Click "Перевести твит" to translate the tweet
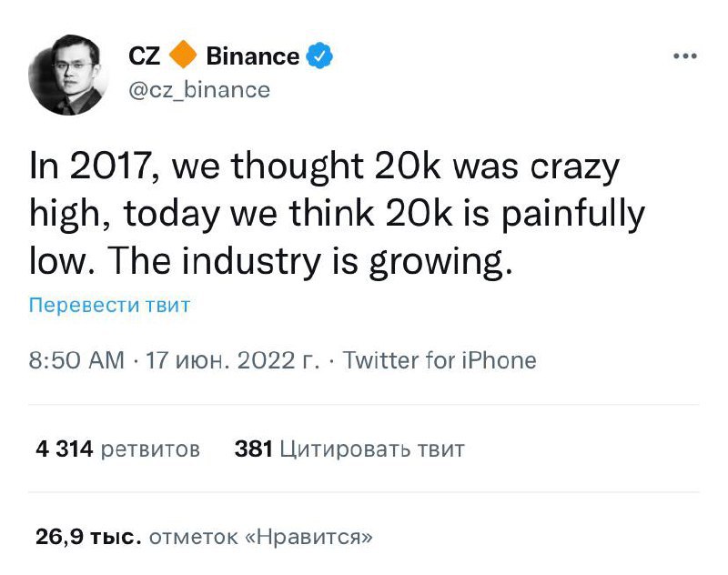Image resolution: width=728 pixels, height=575 pixels. click(x=110, y=305)
